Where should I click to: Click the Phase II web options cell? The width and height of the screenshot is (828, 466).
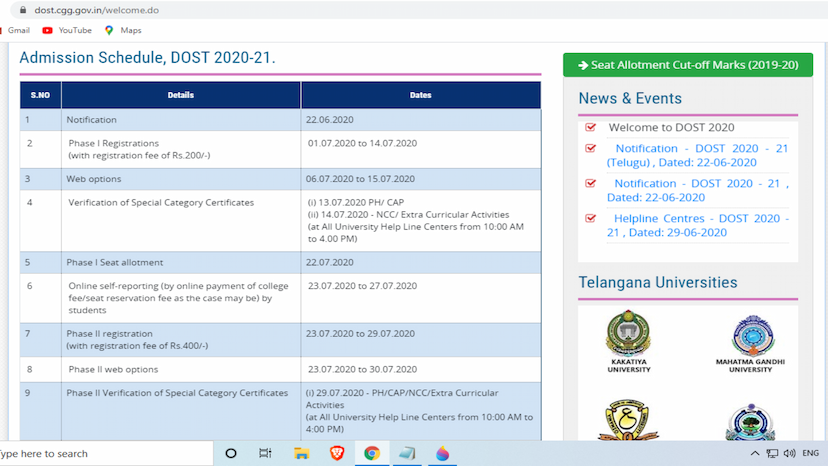click(x=181, y=369)
